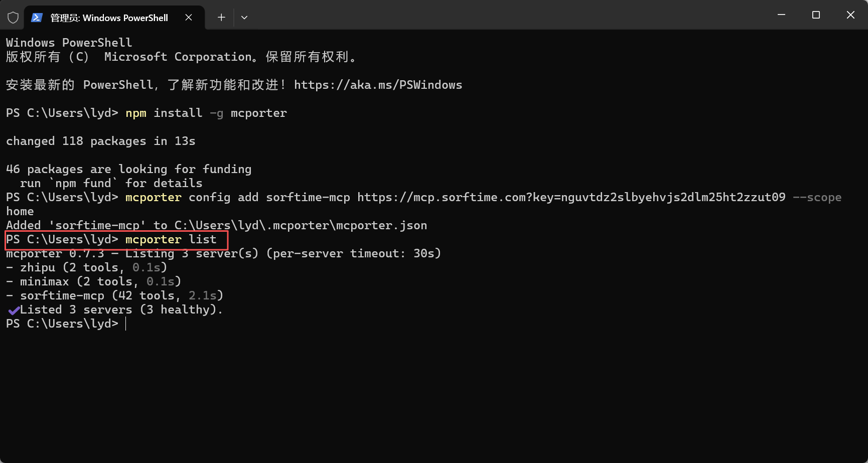Click the changed 118 packages output line
Image resolution: width=868 pixels, height=463 pixels.
click(100, 141)
